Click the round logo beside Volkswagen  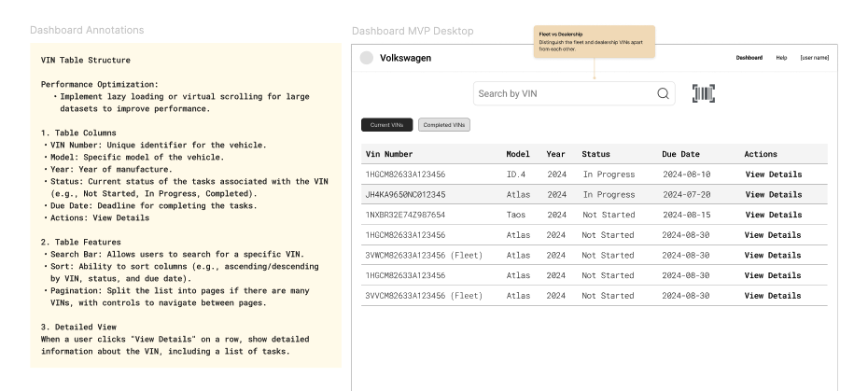click(367, 58)
